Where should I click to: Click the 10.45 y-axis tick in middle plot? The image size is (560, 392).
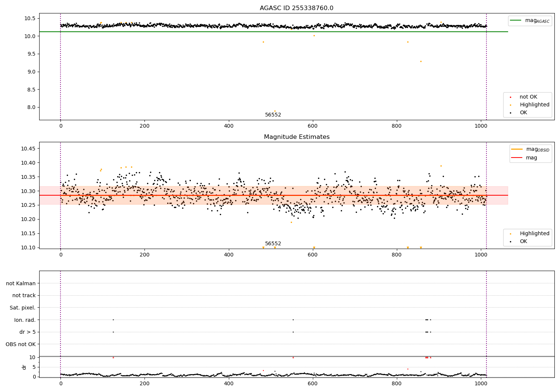(x=28, y=149)
